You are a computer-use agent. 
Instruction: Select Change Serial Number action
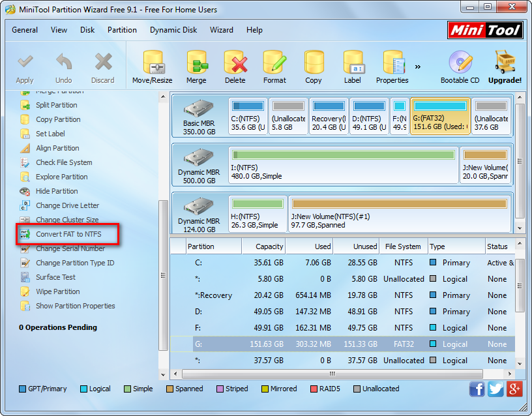(63, 248)
